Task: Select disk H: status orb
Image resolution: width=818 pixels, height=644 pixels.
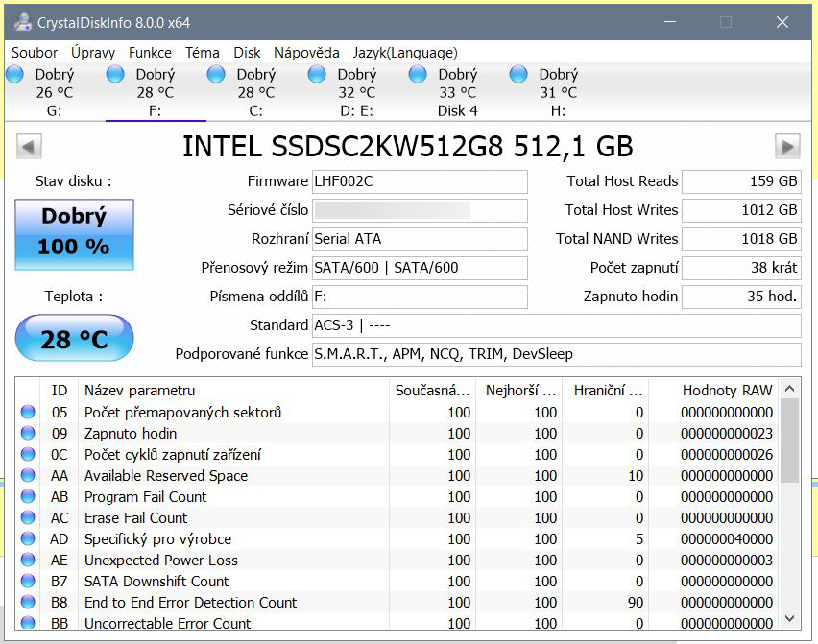Action: coord(518,74)
